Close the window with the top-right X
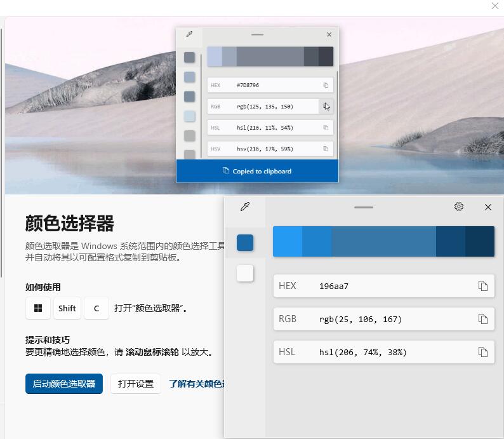The width and height of the screenshot is (504, 439). click(495, 6)
